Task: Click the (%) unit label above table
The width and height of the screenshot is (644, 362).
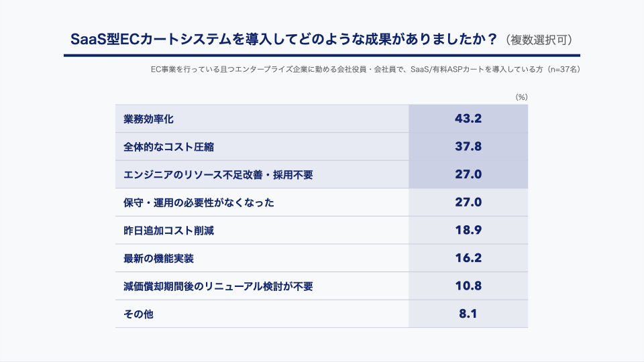Action: (522, 97)
